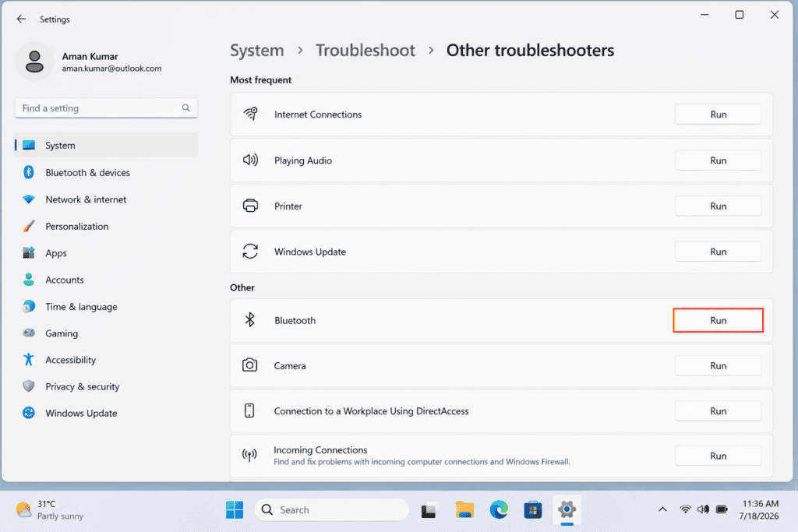Select Accounts in the sidebar
Screen dimensions: 798x532
106,280
